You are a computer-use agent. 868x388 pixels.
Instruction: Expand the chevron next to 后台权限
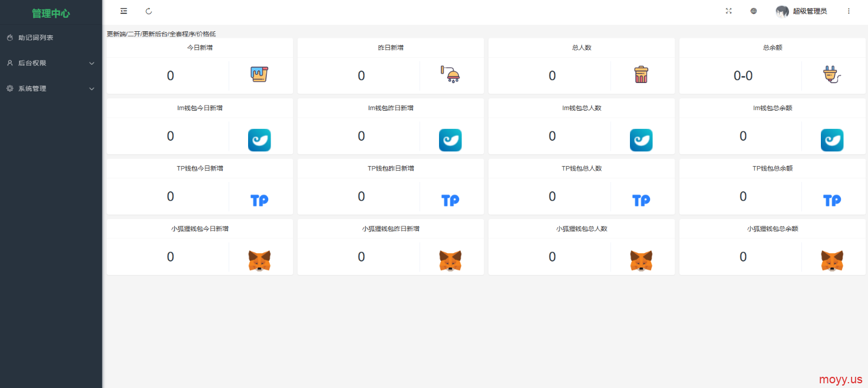[x=91, y=63]
